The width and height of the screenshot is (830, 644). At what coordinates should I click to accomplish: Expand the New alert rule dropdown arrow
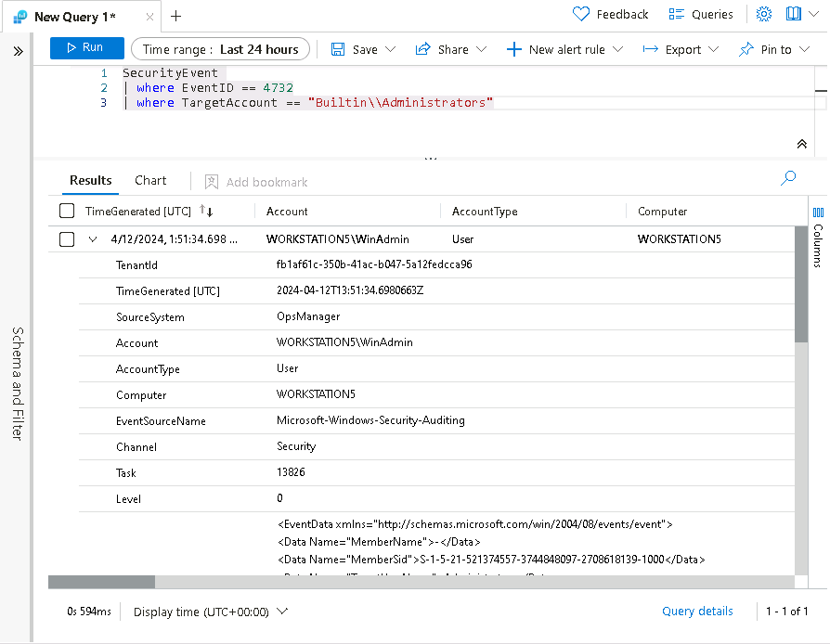[x=617, y=49]
